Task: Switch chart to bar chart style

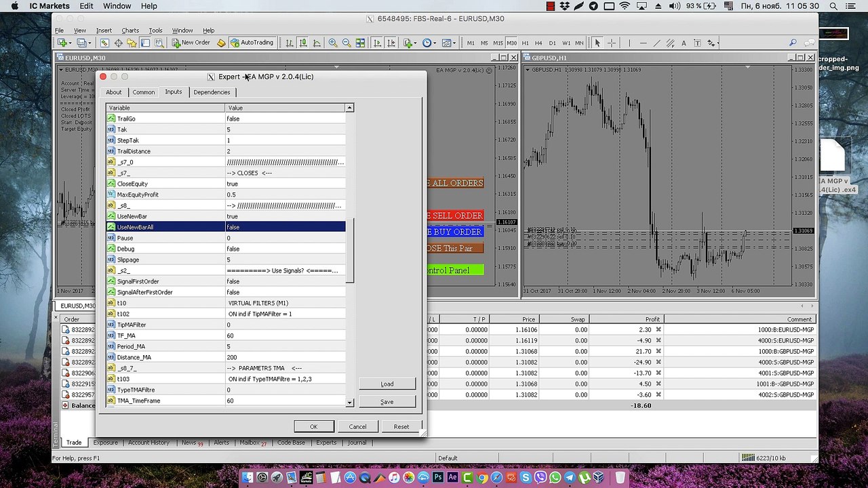Action: (x=290, y=43)
